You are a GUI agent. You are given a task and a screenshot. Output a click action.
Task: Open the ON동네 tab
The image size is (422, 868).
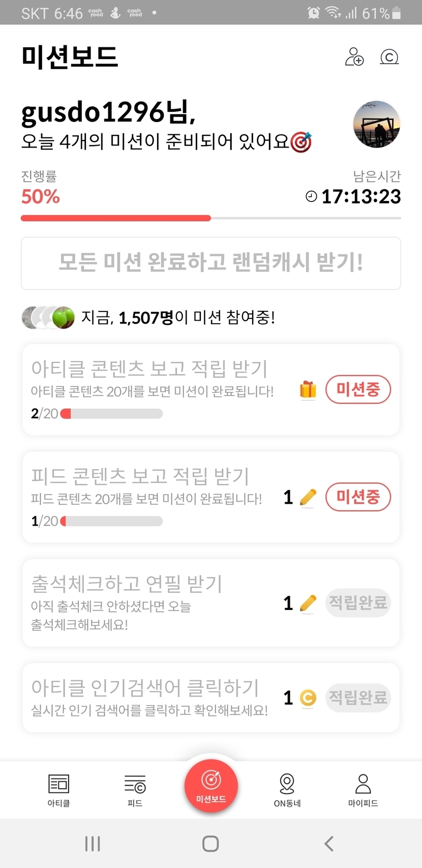(x=287, y=790)
